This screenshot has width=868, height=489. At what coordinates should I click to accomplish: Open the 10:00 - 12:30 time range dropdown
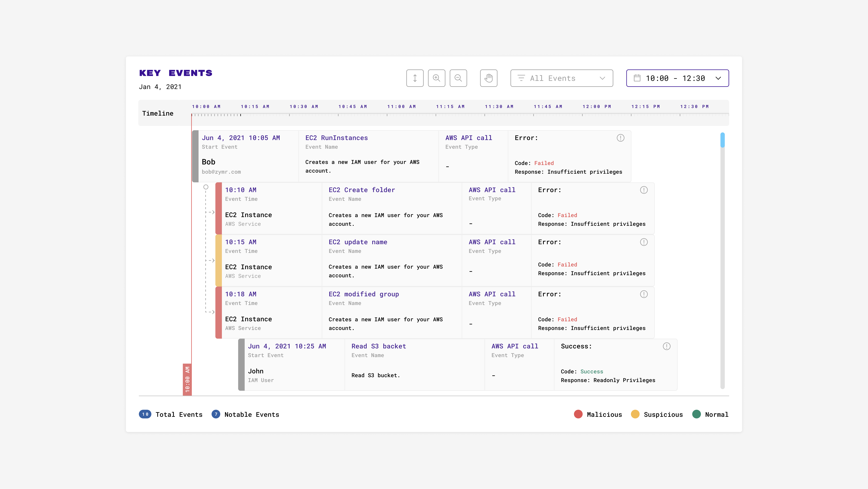pyautogui.click(x=677, y=78)
